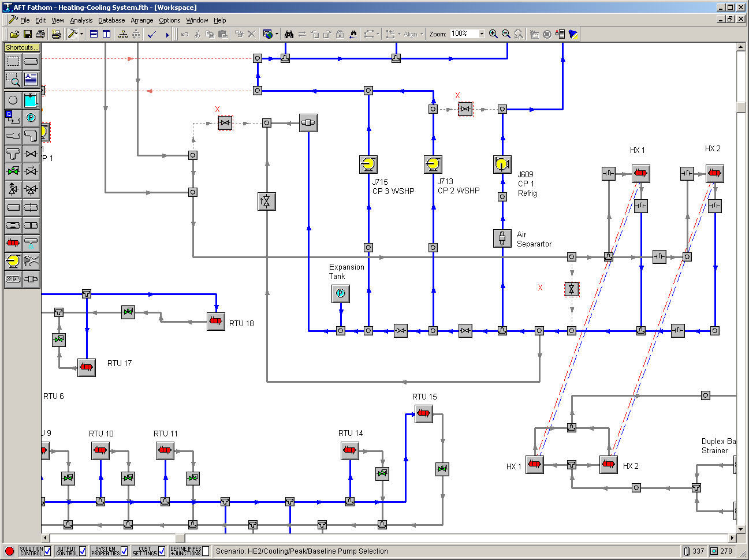Open the dropdown beside the wrench tool icon

pyautogui.click(x=81, y=33)
